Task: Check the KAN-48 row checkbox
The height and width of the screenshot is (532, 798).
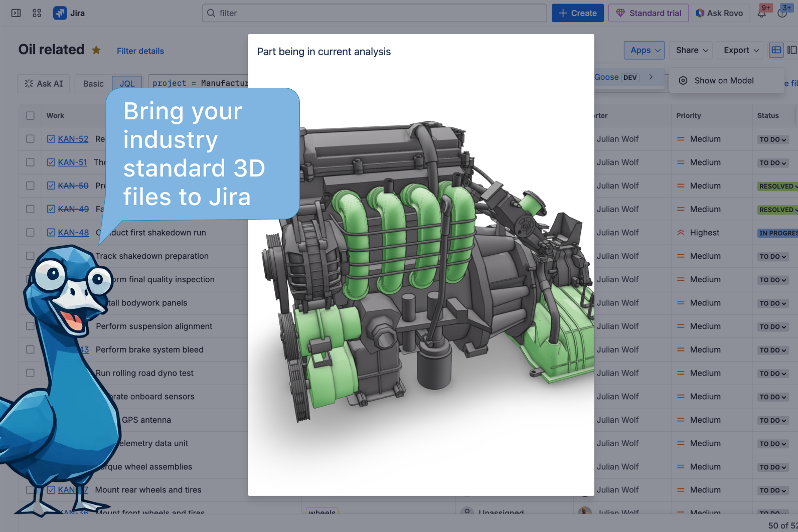Action: [30, 233]
